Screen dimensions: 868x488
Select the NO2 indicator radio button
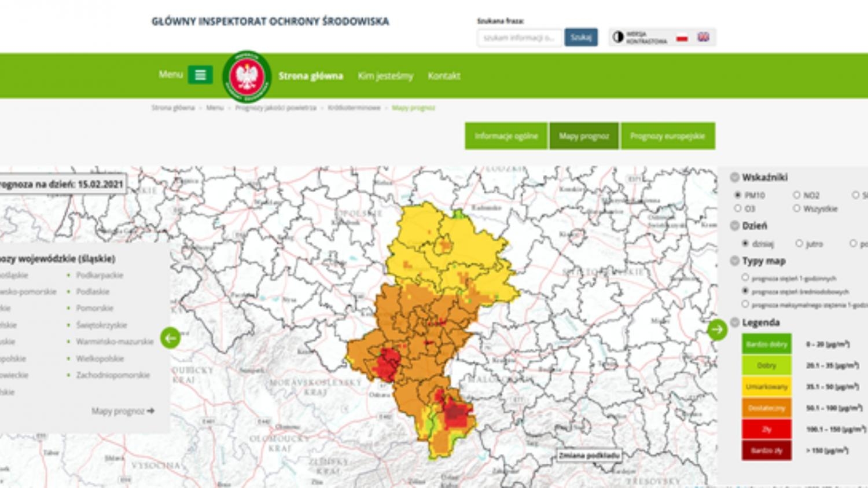[x=797, y=195]
